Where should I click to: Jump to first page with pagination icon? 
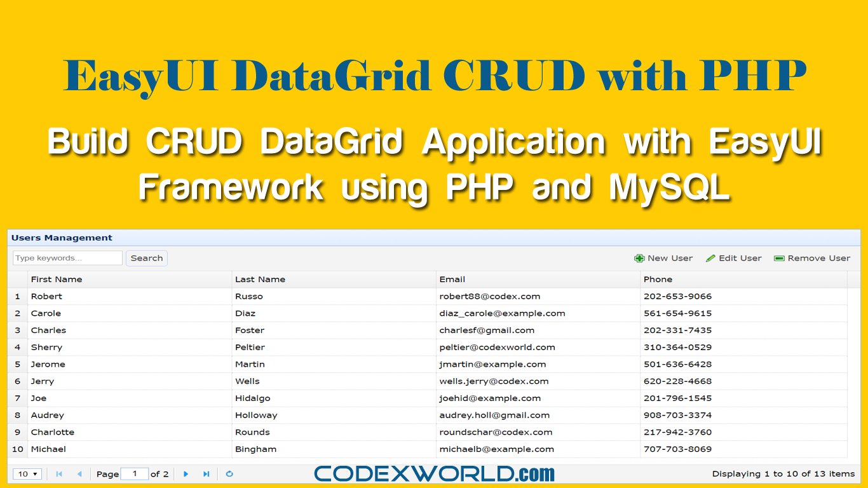coord(59,473)
